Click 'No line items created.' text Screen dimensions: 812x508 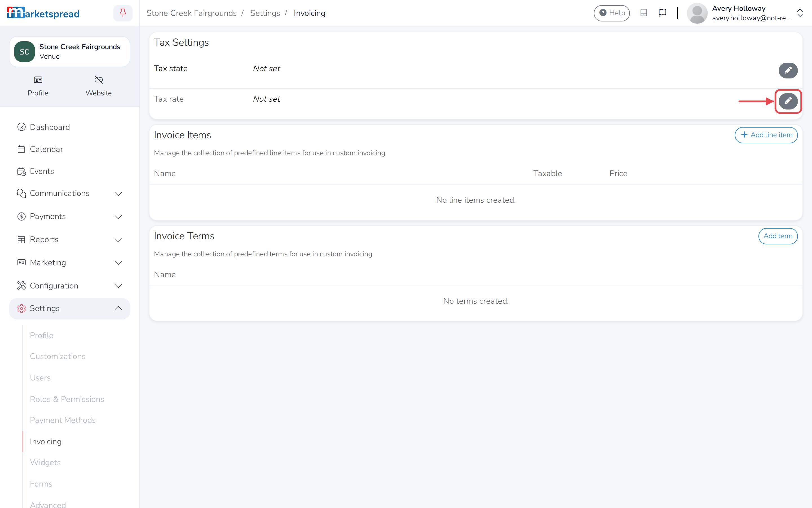point(476,200)
